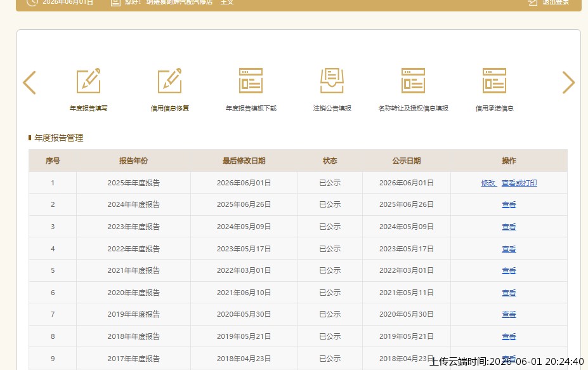
Task: Click the 操作 column header
Action: (x=509, y=161)
